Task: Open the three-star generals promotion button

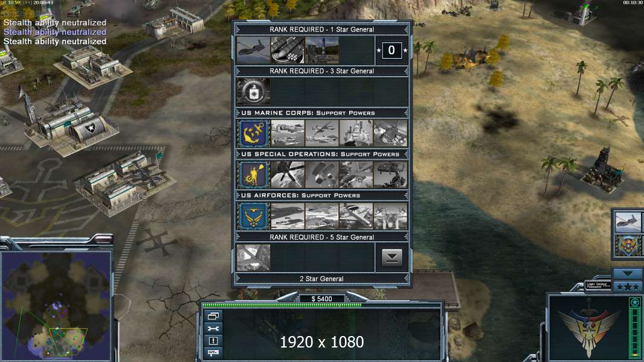Action: [x=627, y=287]
